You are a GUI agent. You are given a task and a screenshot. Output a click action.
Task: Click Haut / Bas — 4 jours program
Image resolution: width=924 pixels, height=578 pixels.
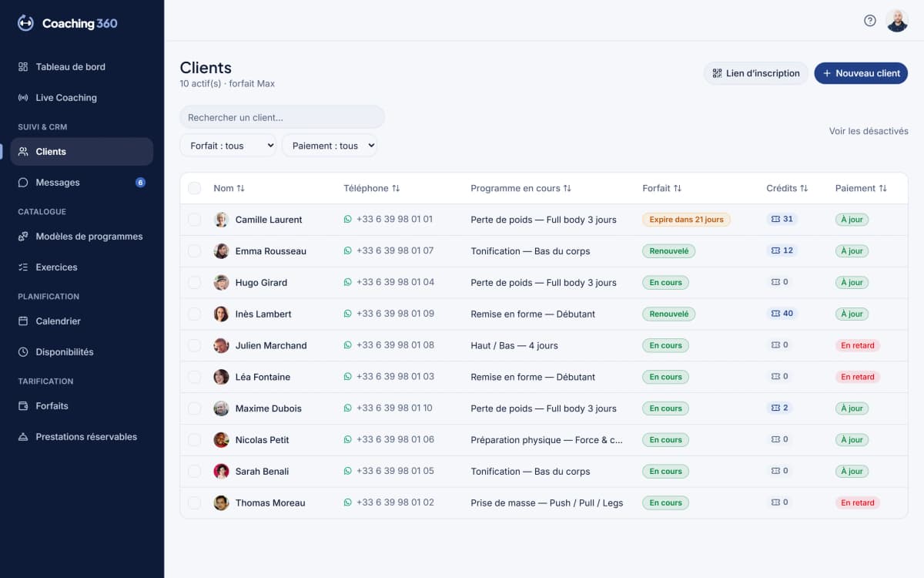[x=514, y=345]
